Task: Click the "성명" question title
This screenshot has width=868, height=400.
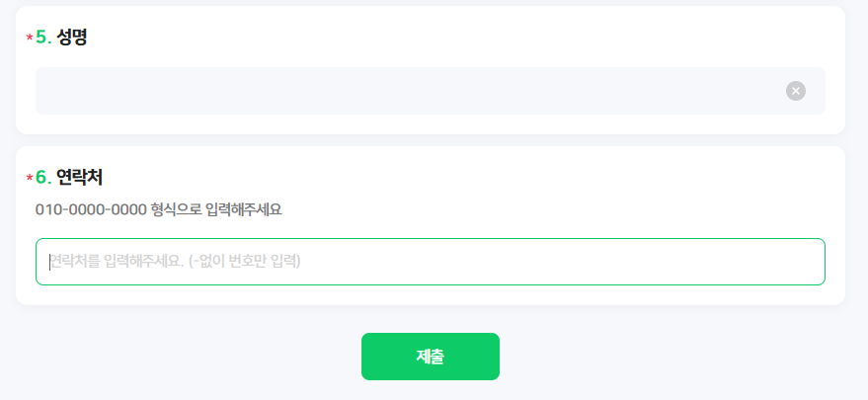Action: point(73,38)
